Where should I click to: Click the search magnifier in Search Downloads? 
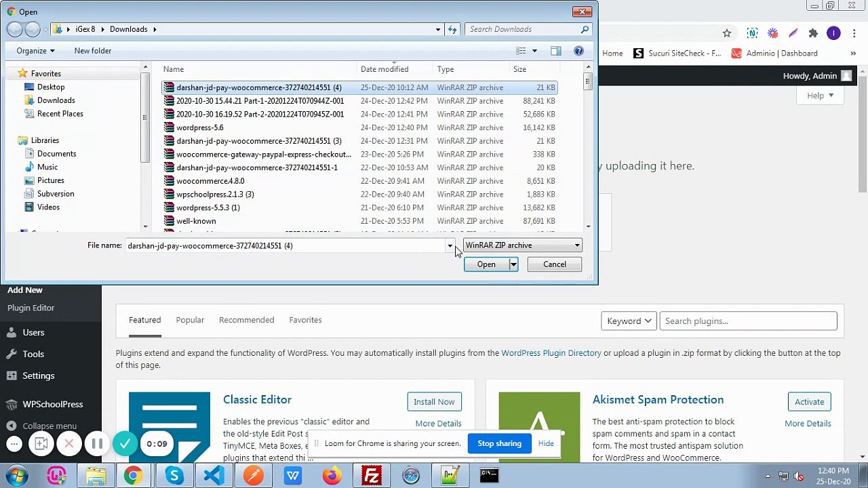point(585,29)
